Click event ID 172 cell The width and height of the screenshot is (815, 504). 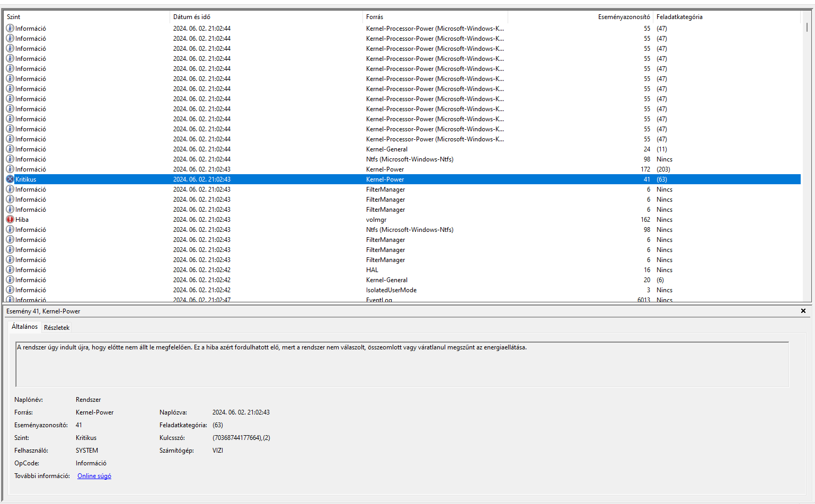point(645,169)
